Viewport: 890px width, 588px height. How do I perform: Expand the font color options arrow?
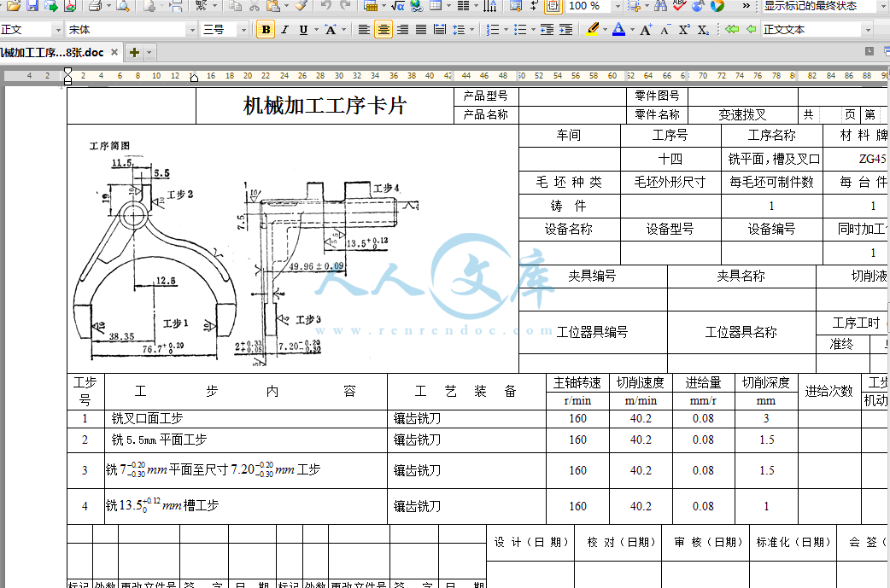pos(632,30)
